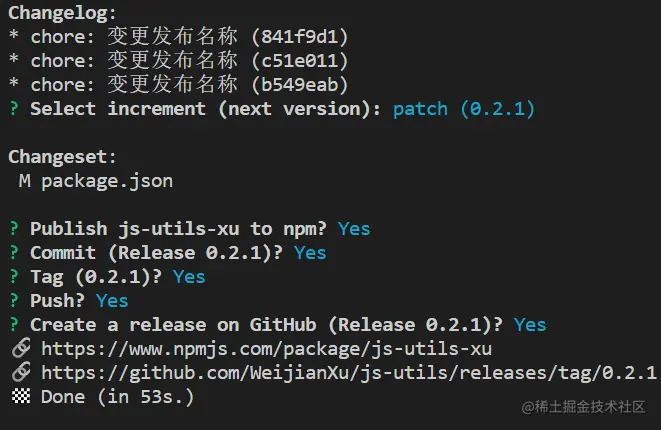Click commit hash 841f9d1 in changelog

click(x=300, y=37)
